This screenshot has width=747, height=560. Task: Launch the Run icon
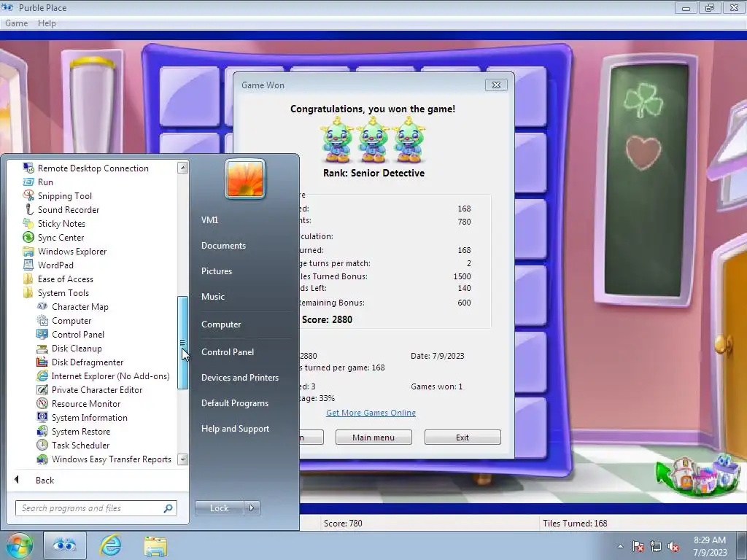pos(28,182)
